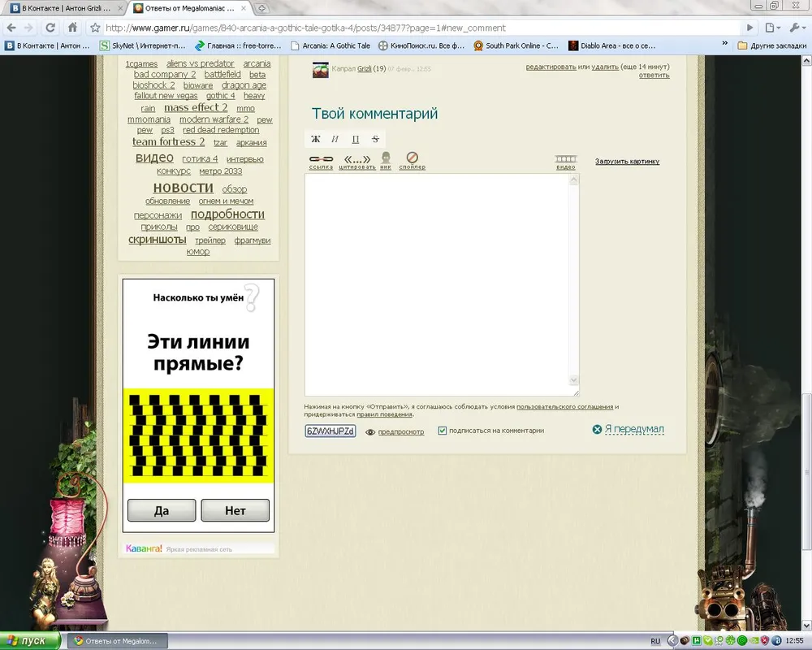Toggle italic formatting with the И button

click(335, 139)
